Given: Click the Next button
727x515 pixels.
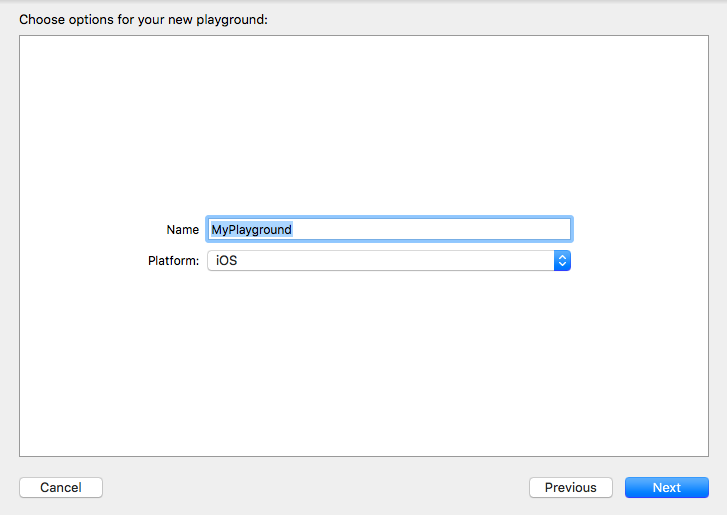Looking at the screenshot, I should (x=666, y=487).
